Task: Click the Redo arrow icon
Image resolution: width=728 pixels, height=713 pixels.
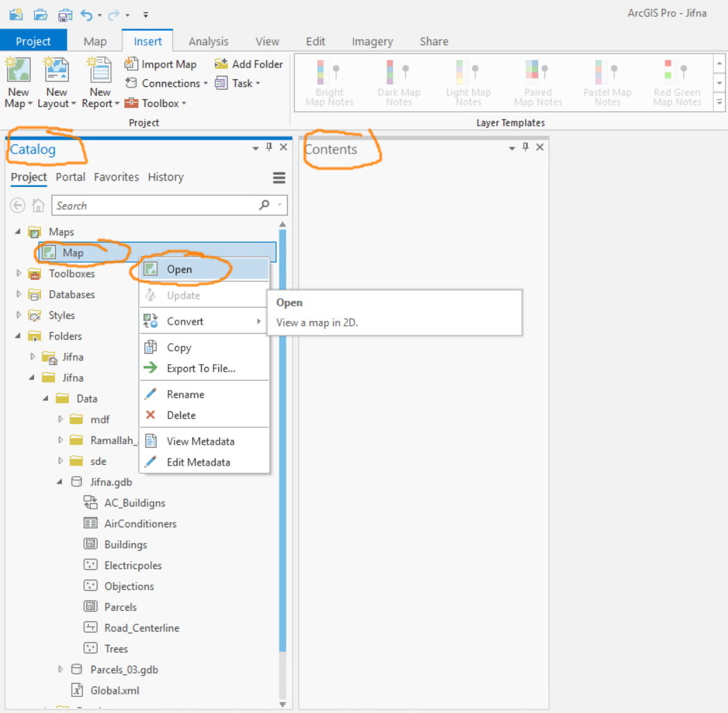Action: (113, 15)
